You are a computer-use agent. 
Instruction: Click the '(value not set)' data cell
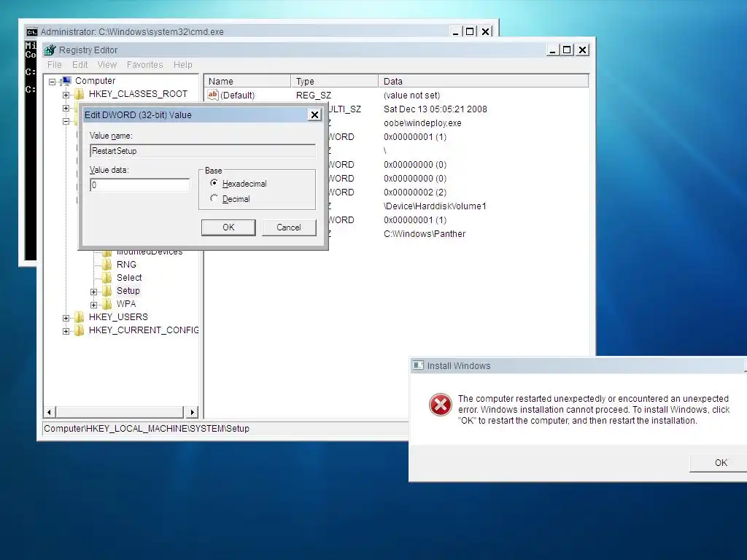point(411,96)
